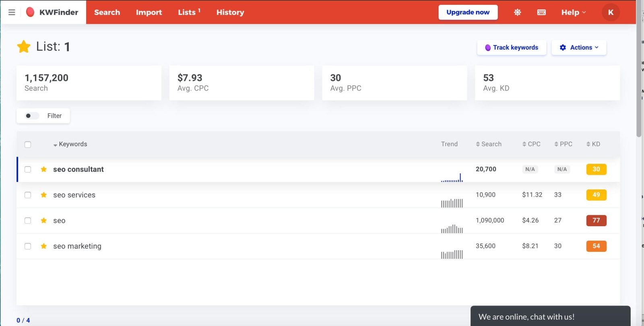The image size is (644, 326).
Task: Click the Upgrade now button
Action: [468, 12]
